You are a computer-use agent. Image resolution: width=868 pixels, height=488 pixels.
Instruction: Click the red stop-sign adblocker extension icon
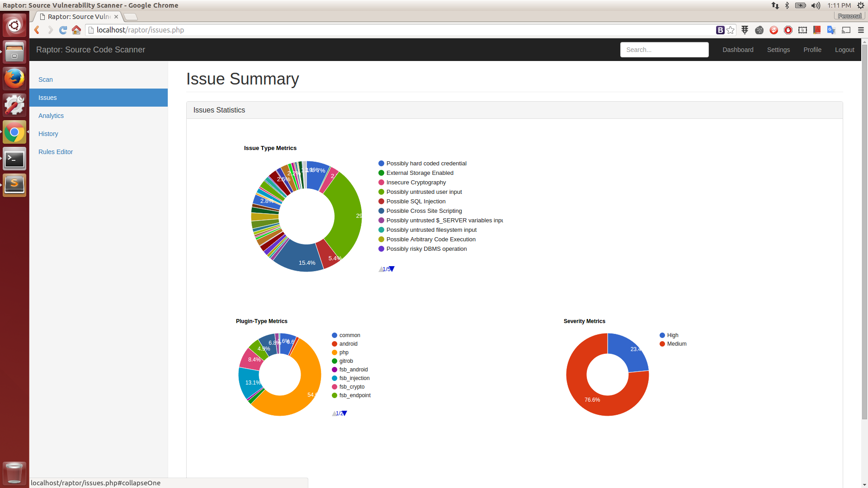788,30
